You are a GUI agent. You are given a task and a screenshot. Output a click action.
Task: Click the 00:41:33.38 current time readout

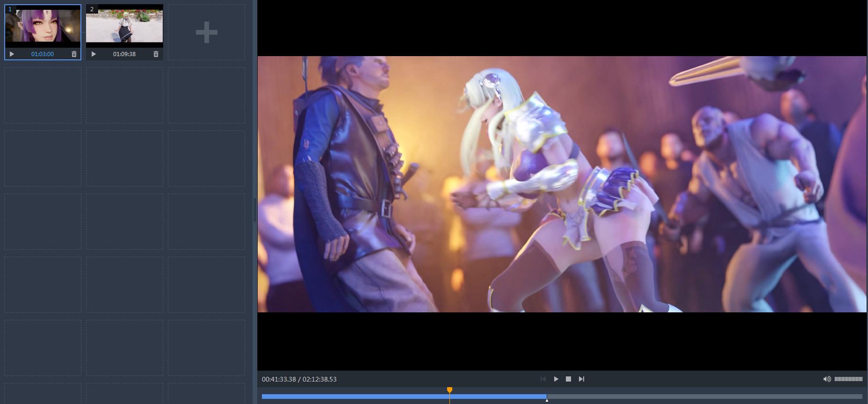click(x=279, y=379)
